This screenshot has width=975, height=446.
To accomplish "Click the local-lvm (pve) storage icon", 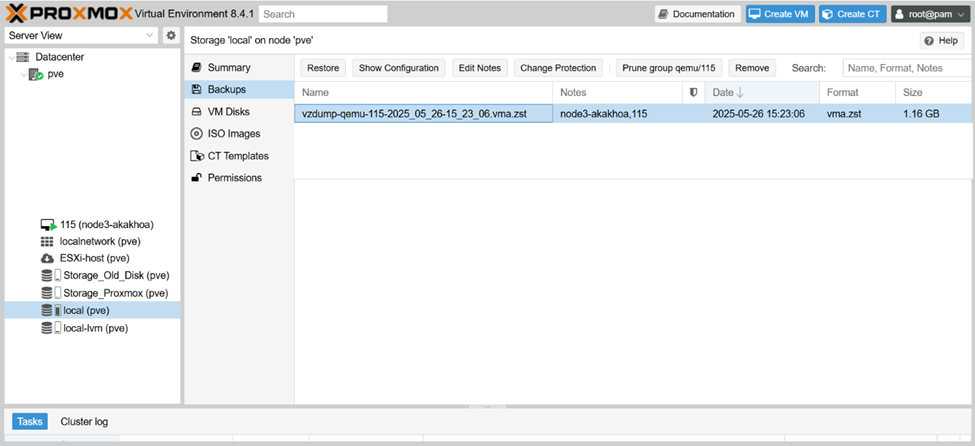I will [50, 328].
